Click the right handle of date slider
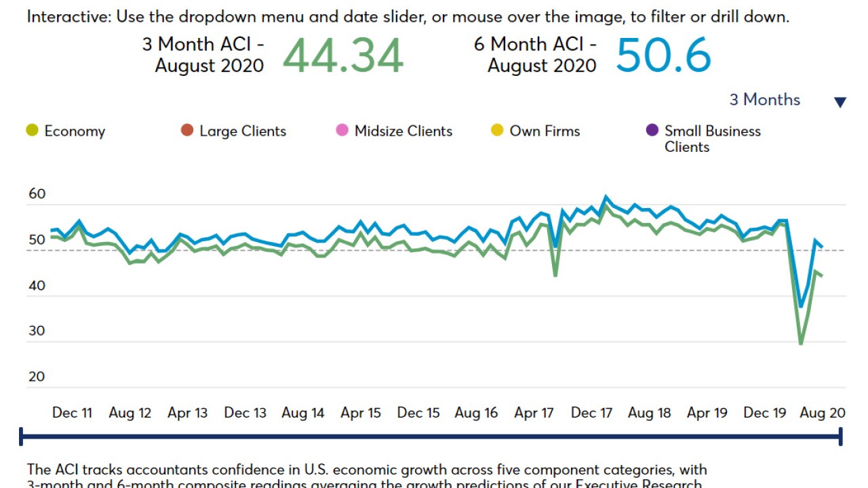The height and width of the screenshot is (488, 868). (841, 436)
